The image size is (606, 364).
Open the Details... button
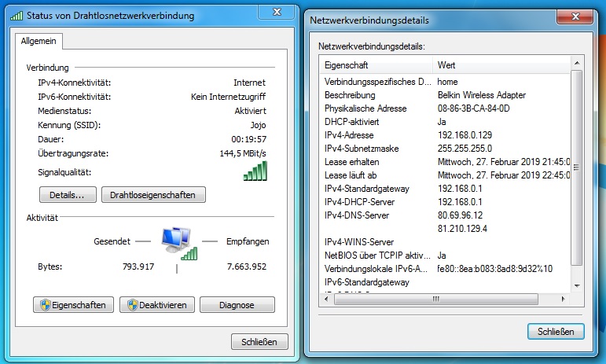68,195
